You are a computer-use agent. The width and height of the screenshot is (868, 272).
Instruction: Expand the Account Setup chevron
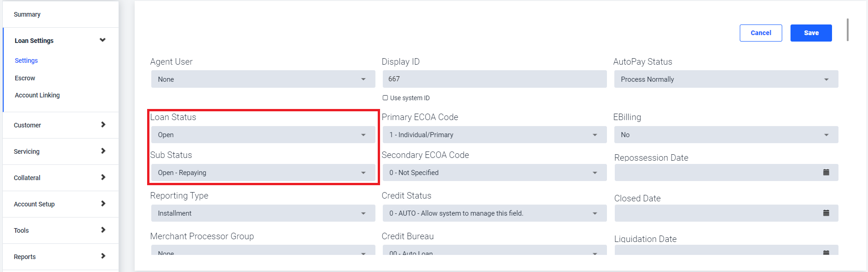click(103, 204)
